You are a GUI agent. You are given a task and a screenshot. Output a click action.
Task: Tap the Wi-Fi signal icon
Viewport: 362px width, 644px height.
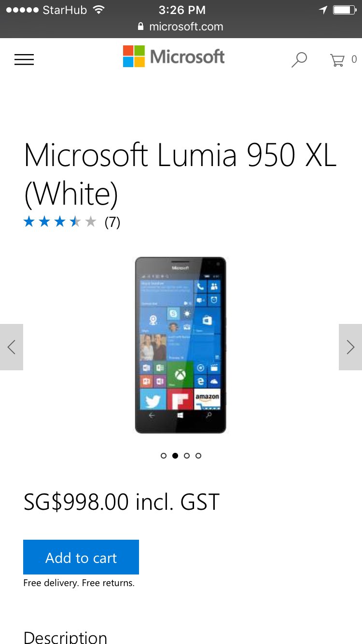(x=98, y=10)
